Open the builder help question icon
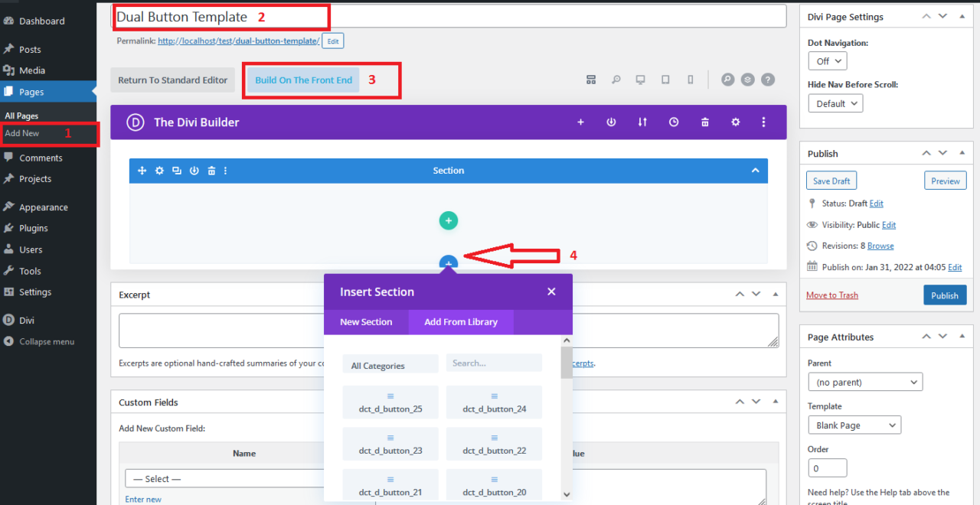 click(x=768, y=80)
